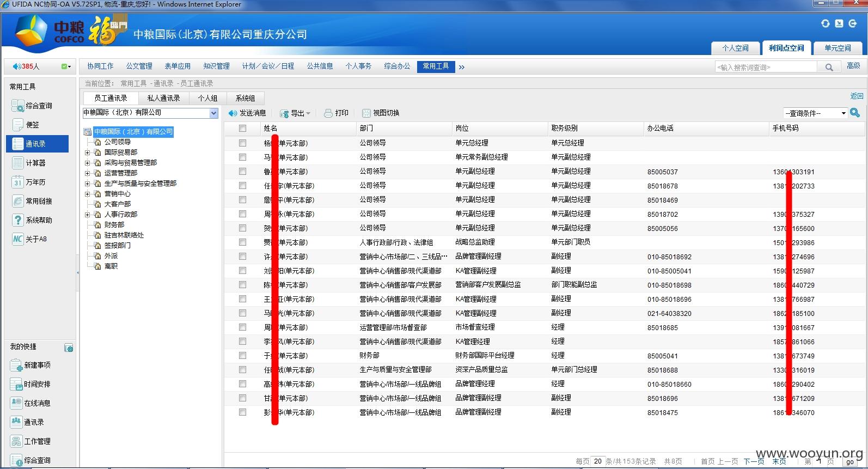Switch to the 个人组 tab
This screenshot has width=868, height=469.
click(x=207, y=98)
